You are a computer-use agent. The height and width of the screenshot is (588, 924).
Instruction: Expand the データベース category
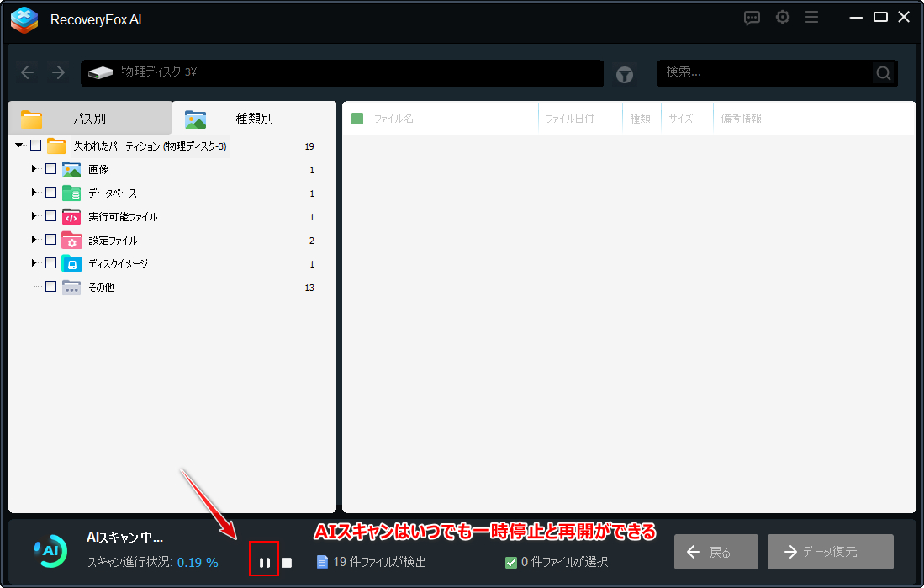[34, 193]
